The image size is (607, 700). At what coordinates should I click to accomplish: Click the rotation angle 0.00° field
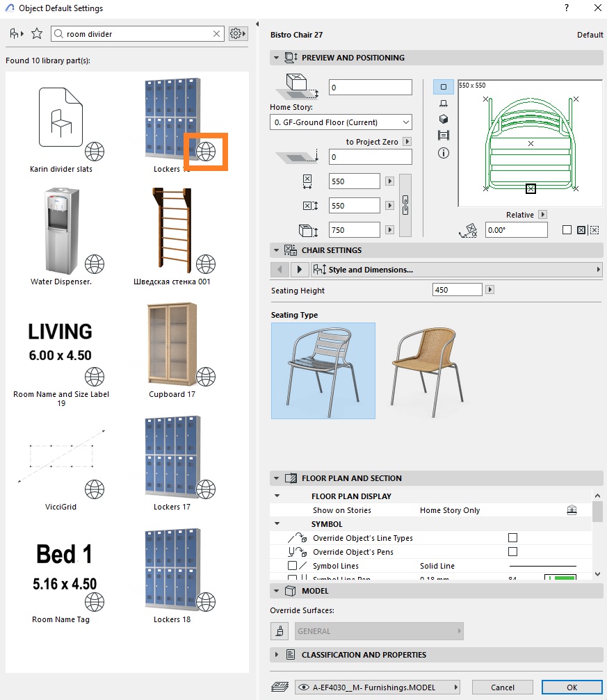[517, 230]
